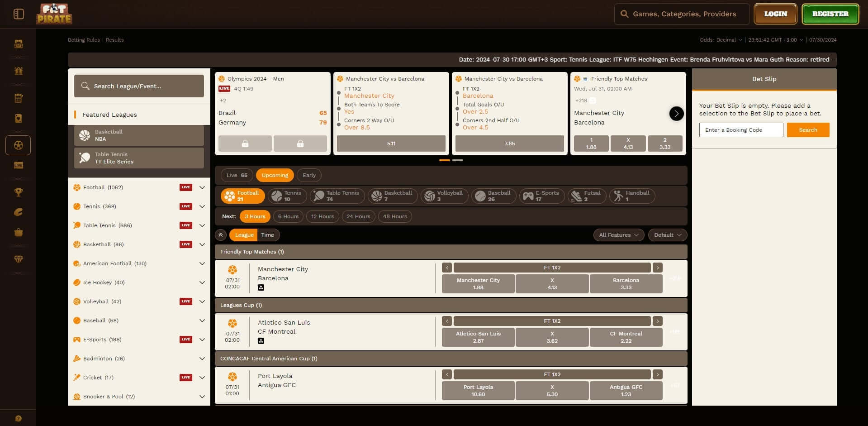This screenshot has width=868, height=426.
Task: Open the live section icon in sidebar
Action: (x=18, y=165)
